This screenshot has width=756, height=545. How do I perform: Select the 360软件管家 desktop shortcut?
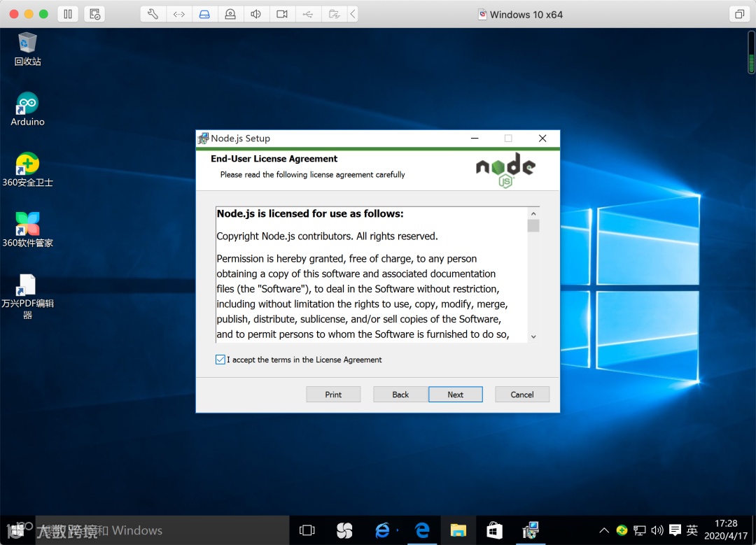coord(27,230)
